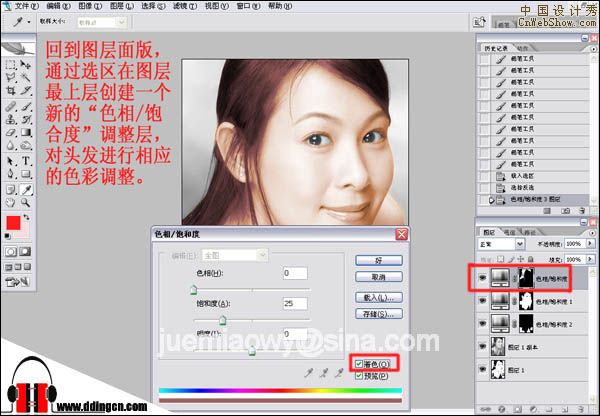Toggle the lock all icon in Layers panel
600x416 pixels.
pos(531,259)
